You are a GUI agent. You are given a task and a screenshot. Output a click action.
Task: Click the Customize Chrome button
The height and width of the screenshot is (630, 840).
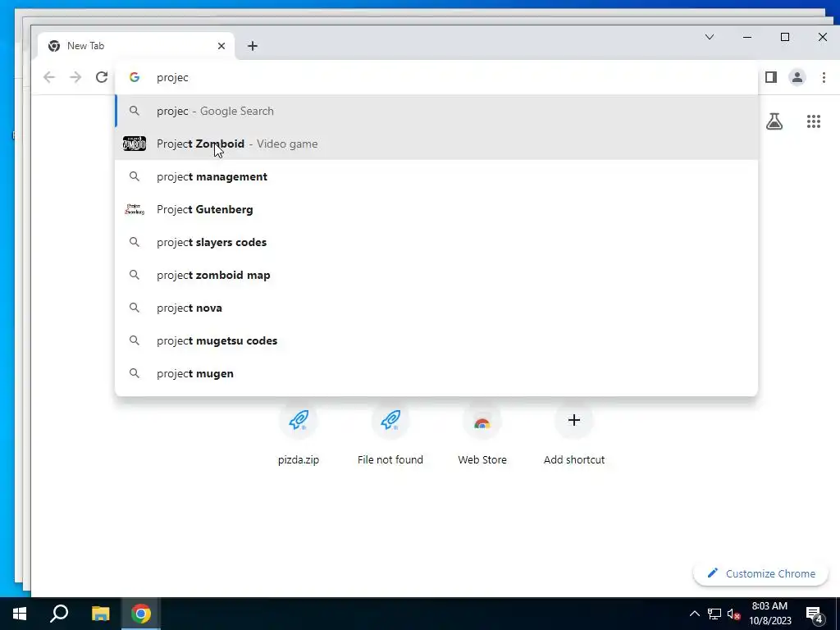(760, 573)
